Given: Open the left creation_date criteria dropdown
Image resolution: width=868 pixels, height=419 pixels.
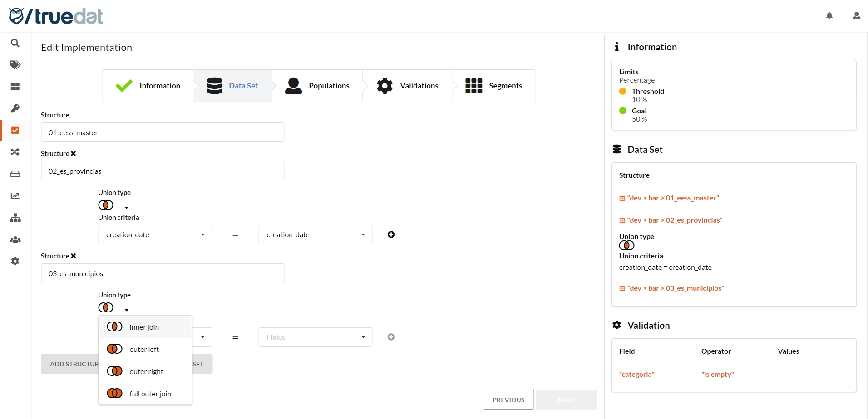Looking at the screenshot, I should (x=155, y=235).
